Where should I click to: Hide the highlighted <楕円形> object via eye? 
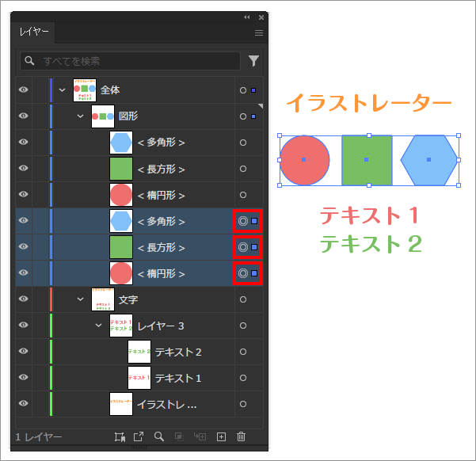pos(24,272)
